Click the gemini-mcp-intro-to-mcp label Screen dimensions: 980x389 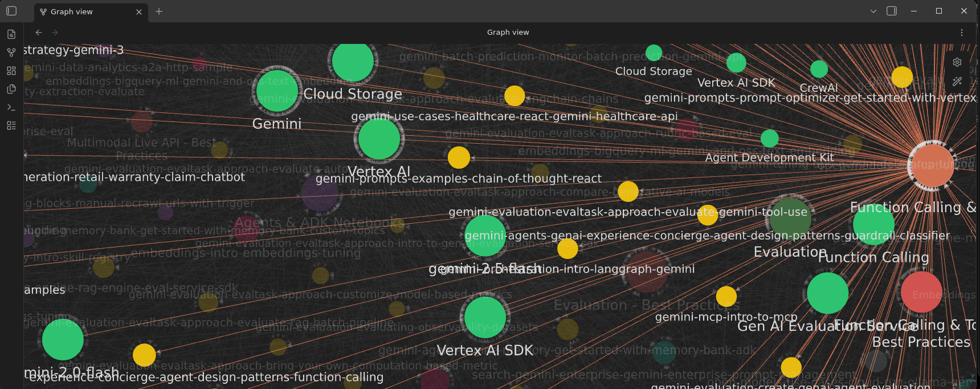pyautogui.click(x=726, y=317)
